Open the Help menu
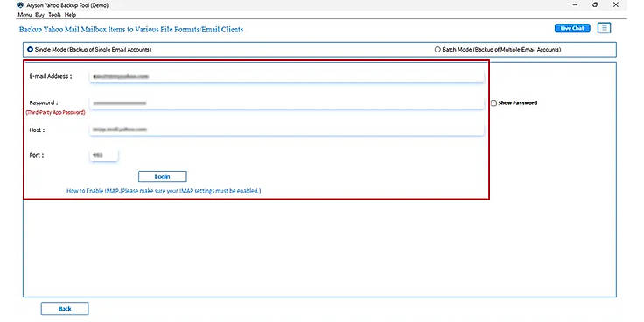The width and height of the screenshot is (644, 322). point(70,14)
